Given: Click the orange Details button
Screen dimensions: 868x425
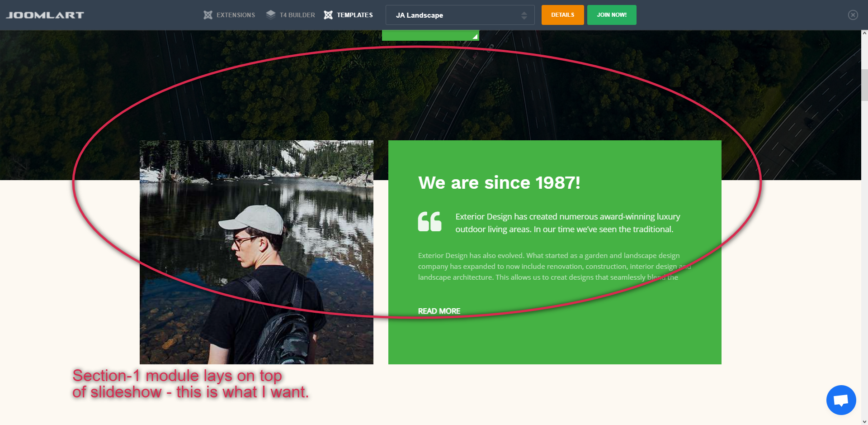Looking at the screenshot, I should pos(562,15).
